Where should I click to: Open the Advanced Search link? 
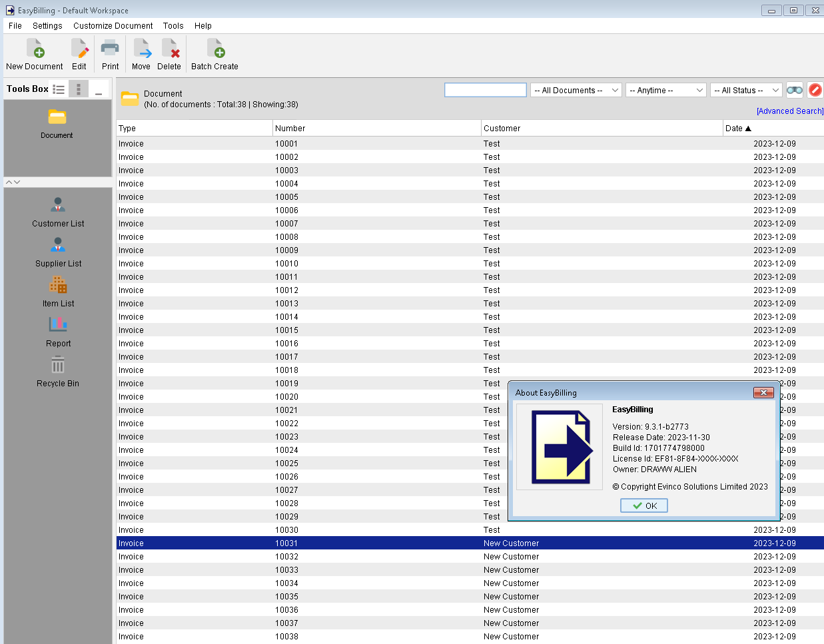pyautogui.click(x=790, y=111)
